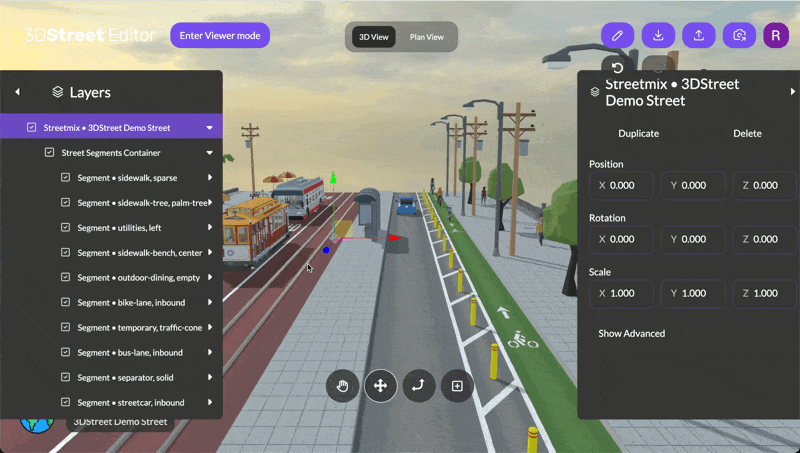
Task: Open the user profile avatar 'R'
Action: click(776, 35)
